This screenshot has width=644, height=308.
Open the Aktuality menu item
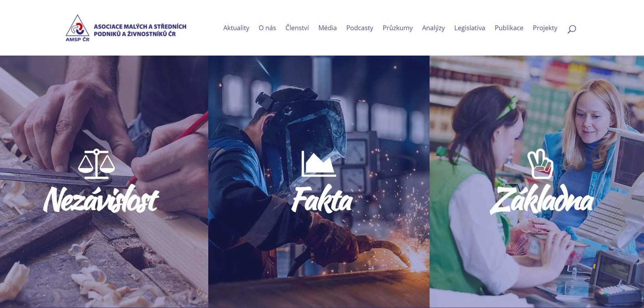(x=236, y=28)
